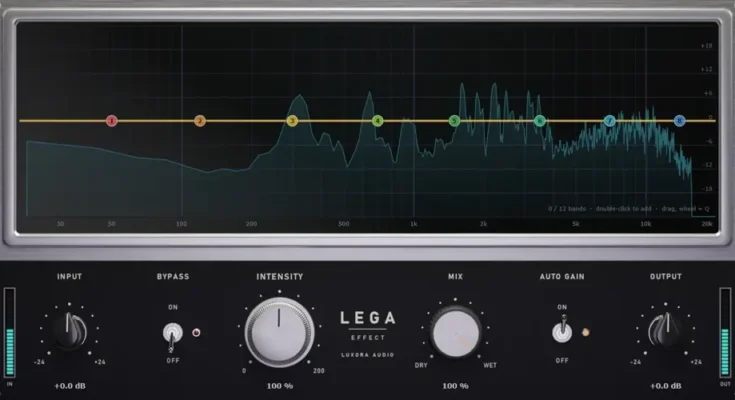The image size is (735, 400).
Task: Click the Mix 100 % value readout
Action: pos(455,386)
